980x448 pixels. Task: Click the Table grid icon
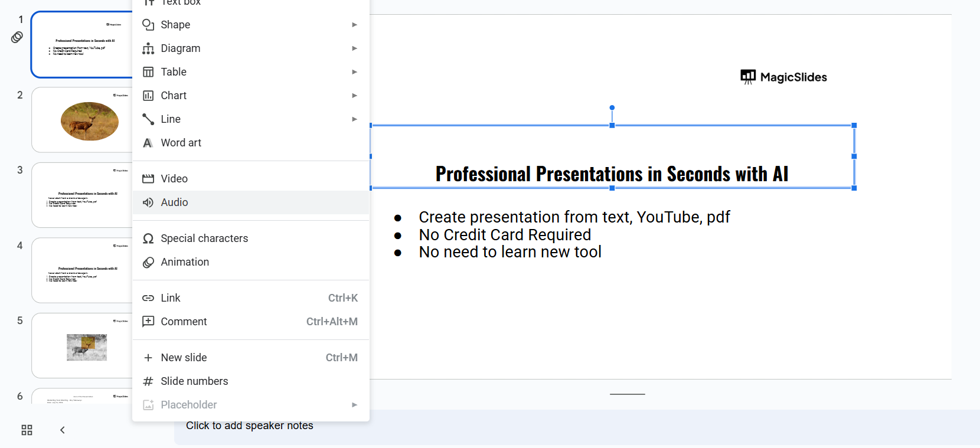pyautogui.click(x=148, y=72)
